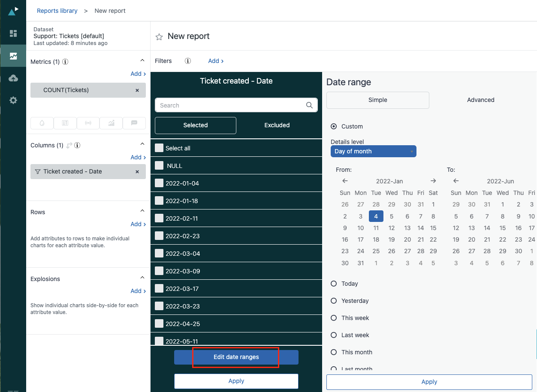
Task: Remove the COUNT(Tickets) metric
Action: (137, 90)
